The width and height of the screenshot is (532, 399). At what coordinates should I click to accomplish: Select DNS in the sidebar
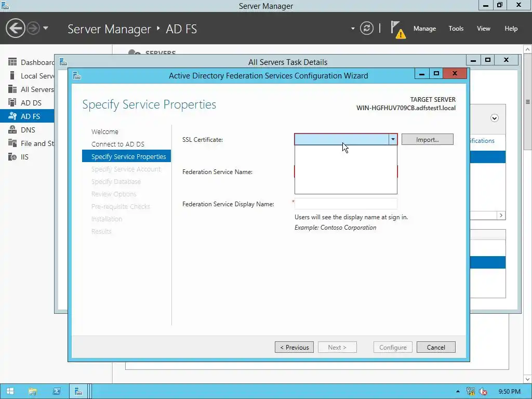pos(28,130)
